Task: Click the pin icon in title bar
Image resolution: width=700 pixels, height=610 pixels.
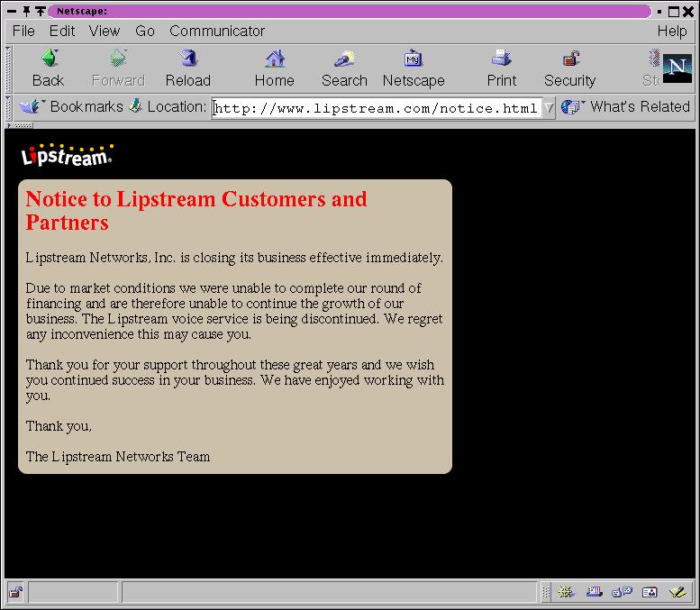Action: (x=27, y=11)
